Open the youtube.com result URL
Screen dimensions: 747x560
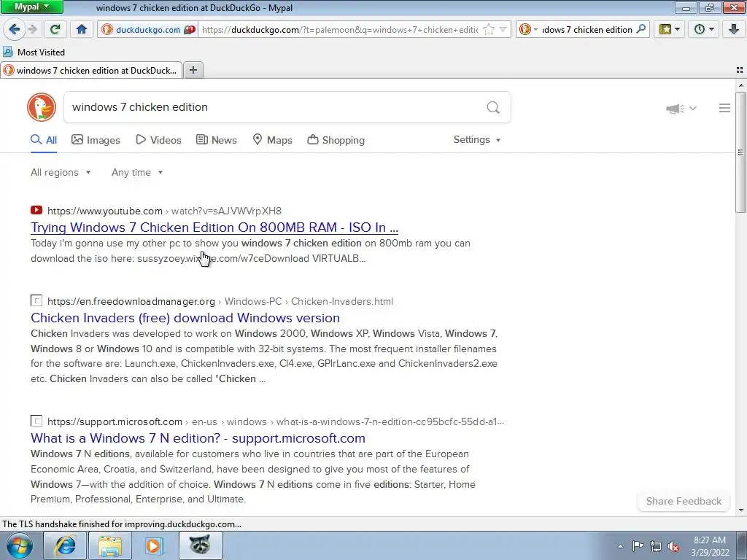(164, 211)
